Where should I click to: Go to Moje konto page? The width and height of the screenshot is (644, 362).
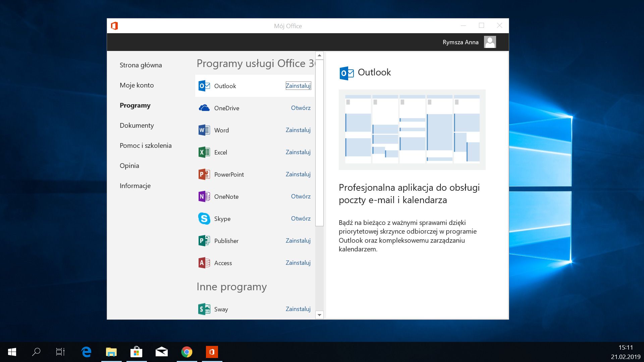coord(137,85)
